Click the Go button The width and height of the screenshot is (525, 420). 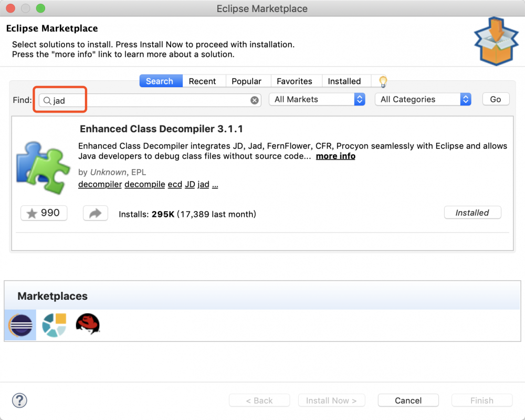[x=496, y=99]
